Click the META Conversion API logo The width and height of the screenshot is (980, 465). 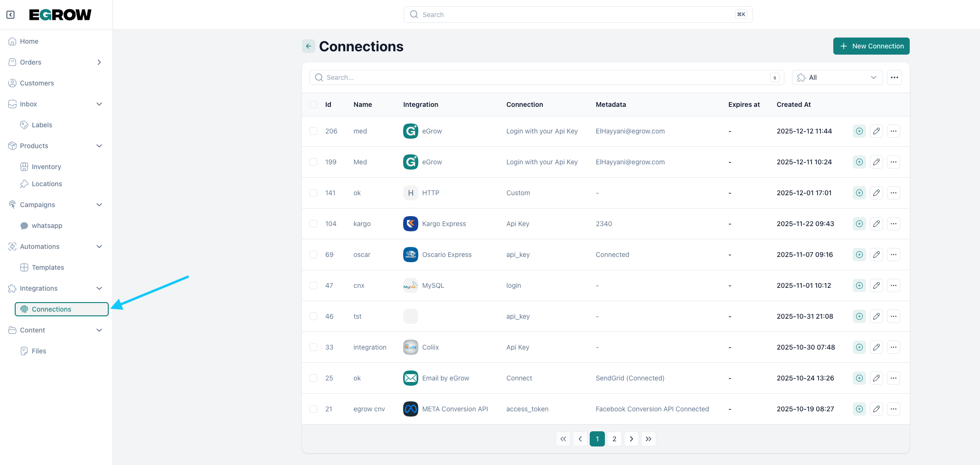click(x=411, y=409)
